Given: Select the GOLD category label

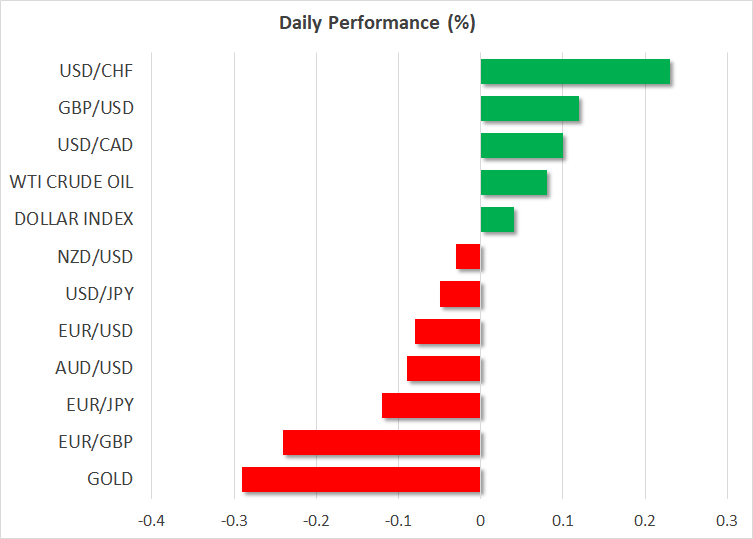Looking at the screenshot, I should tap(110, 479).
